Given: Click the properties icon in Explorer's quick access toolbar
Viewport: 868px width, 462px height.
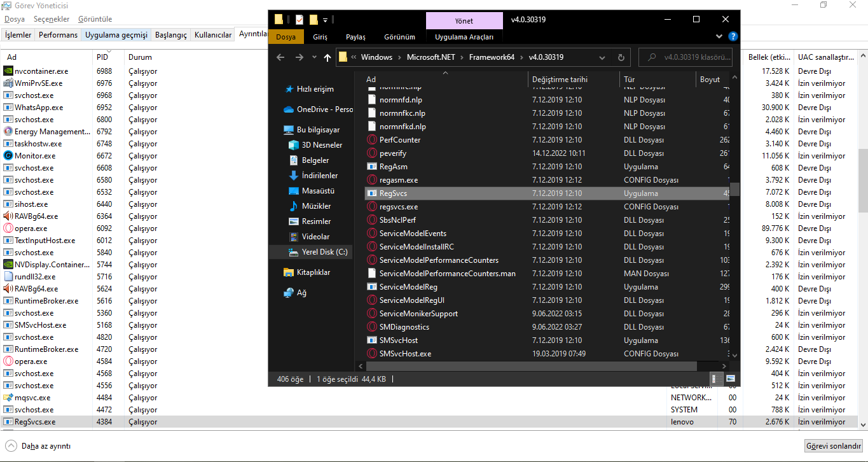Looking at the screenshot, I should click(300, 20).
